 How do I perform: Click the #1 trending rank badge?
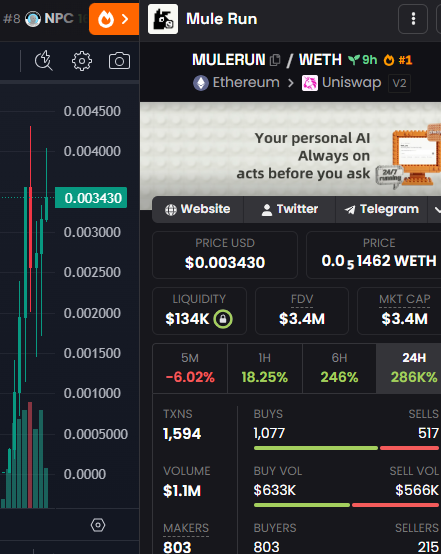[x=398, y=60]
